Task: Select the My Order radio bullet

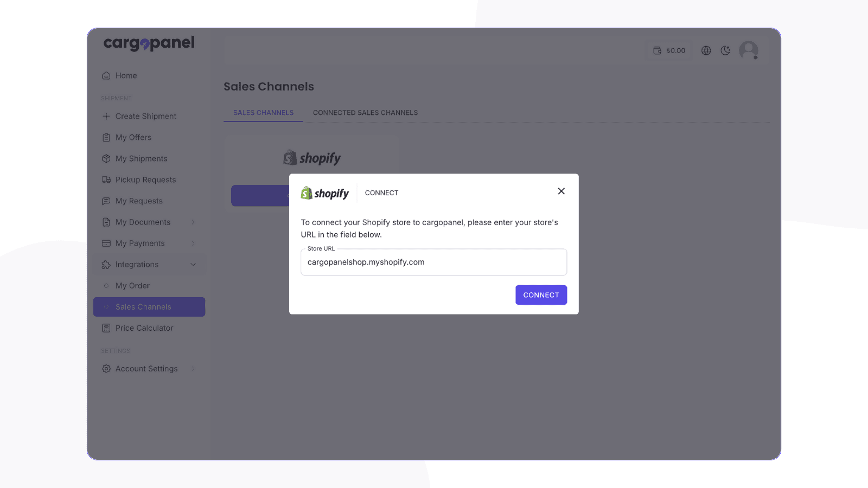Action: (106, 285)
